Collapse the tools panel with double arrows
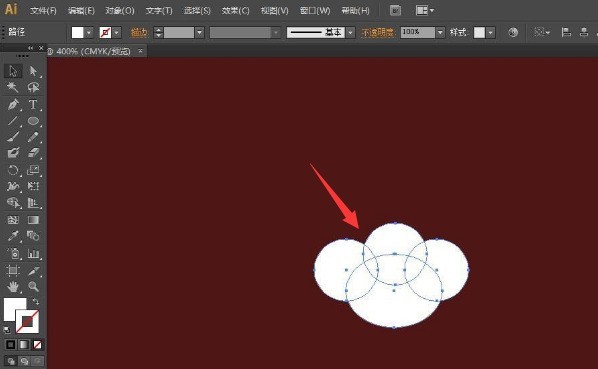 31,48
